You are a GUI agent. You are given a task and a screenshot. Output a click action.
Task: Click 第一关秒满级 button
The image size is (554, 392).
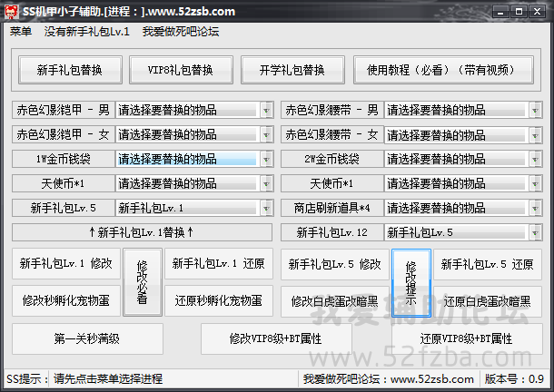(87, 338)
